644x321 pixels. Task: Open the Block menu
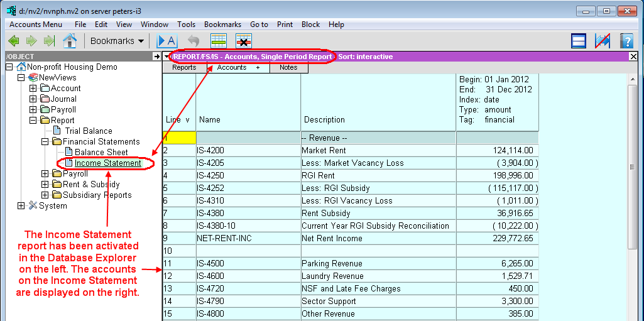point(310,24)
